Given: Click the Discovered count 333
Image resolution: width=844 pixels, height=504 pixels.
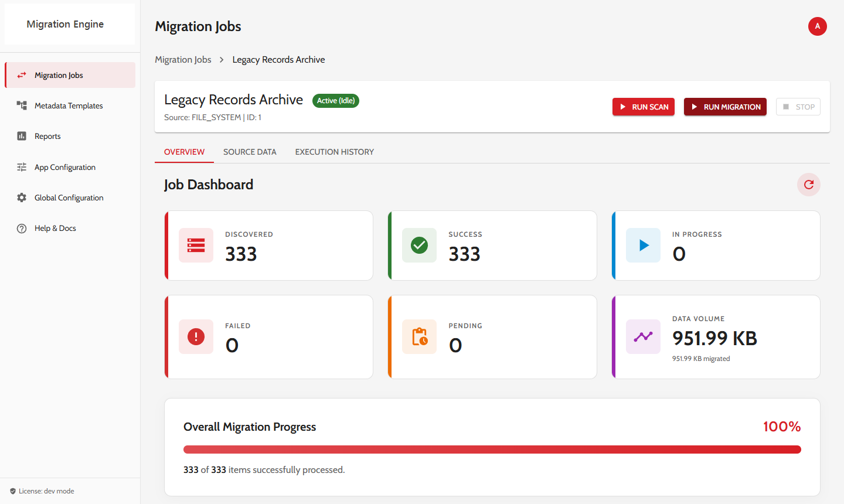Looking at the screenshot, I should point(241,254).
